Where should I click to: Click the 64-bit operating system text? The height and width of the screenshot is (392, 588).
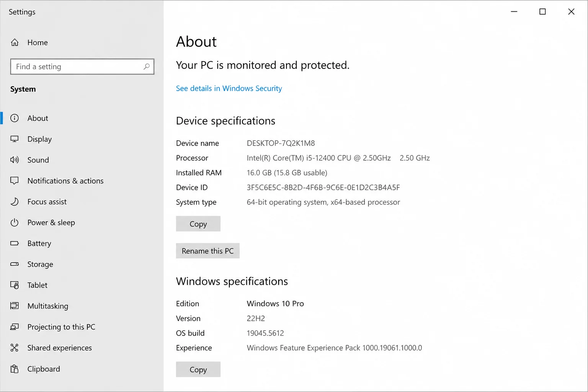pos(323,202)
